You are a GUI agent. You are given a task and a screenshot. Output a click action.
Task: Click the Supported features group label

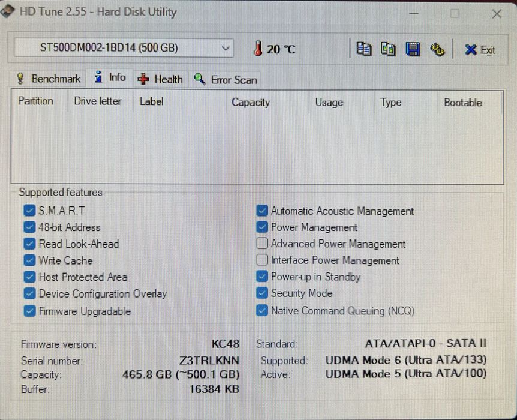(x=61, y=193)
